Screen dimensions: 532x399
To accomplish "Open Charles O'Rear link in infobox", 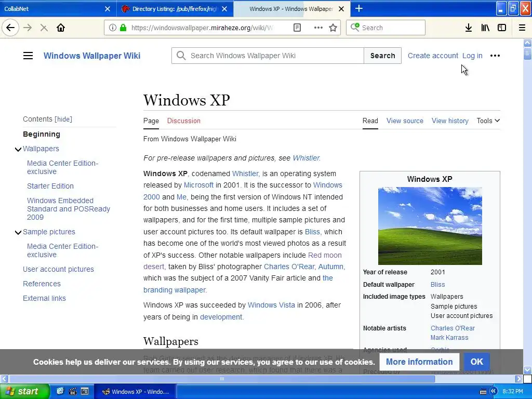I will coord(453,328).
